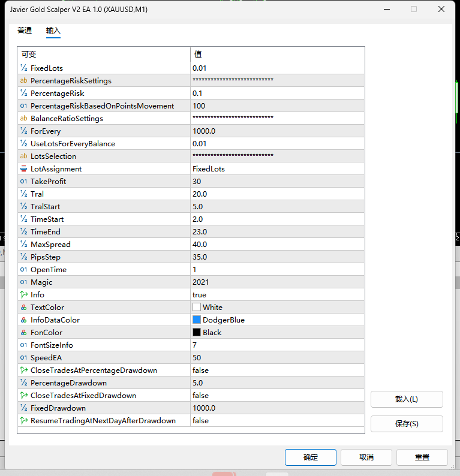Open the LotAssignment FixedLots dropdown value

point(277,169)
